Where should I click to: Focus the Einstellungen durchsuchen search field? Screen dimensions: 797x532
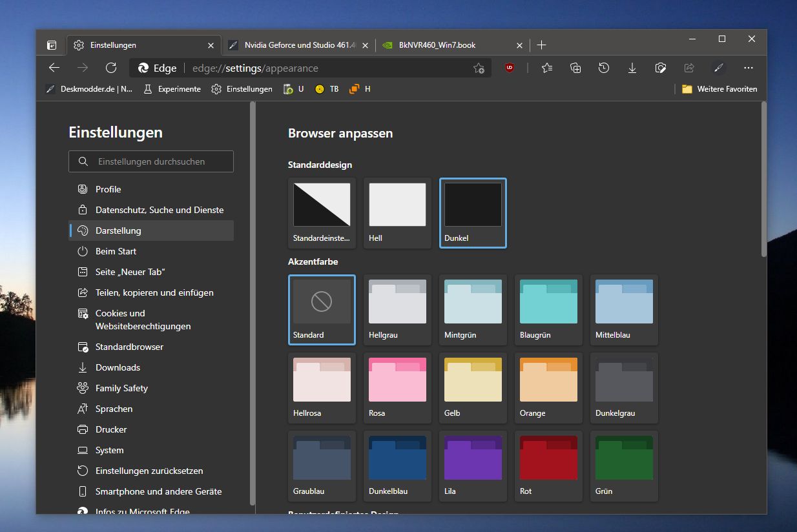click(151, 161)
